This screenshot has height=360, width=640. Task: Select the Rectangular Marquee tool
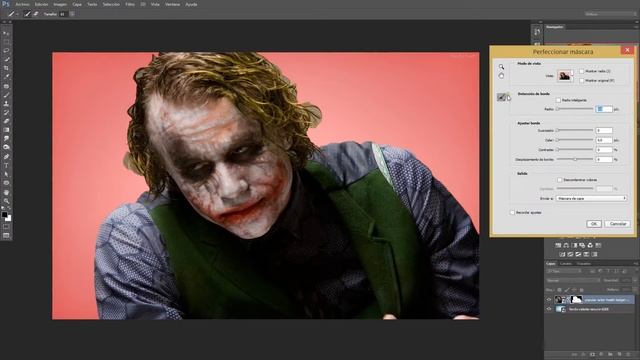tap(6, 42)
